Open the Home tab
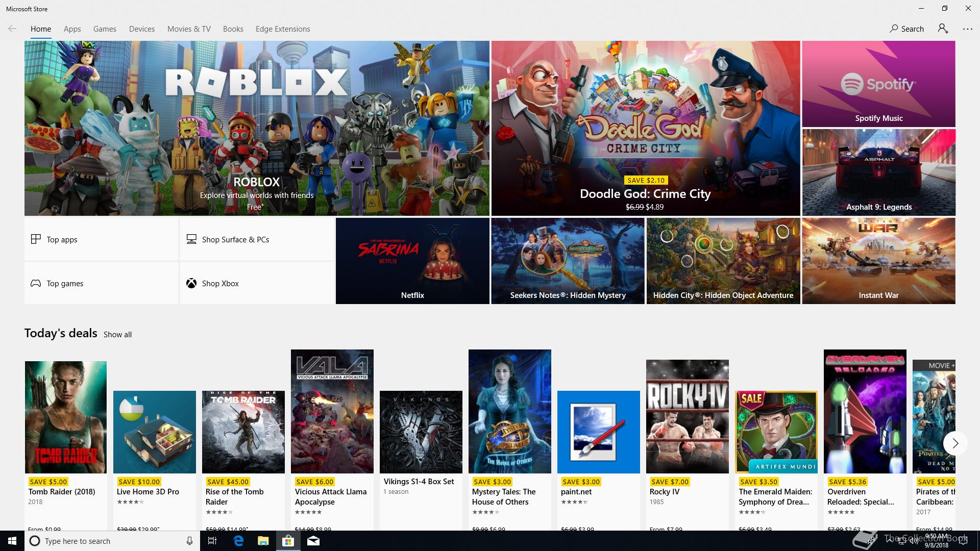This screenshot has height=551, width=980. [x=41, y=29]
